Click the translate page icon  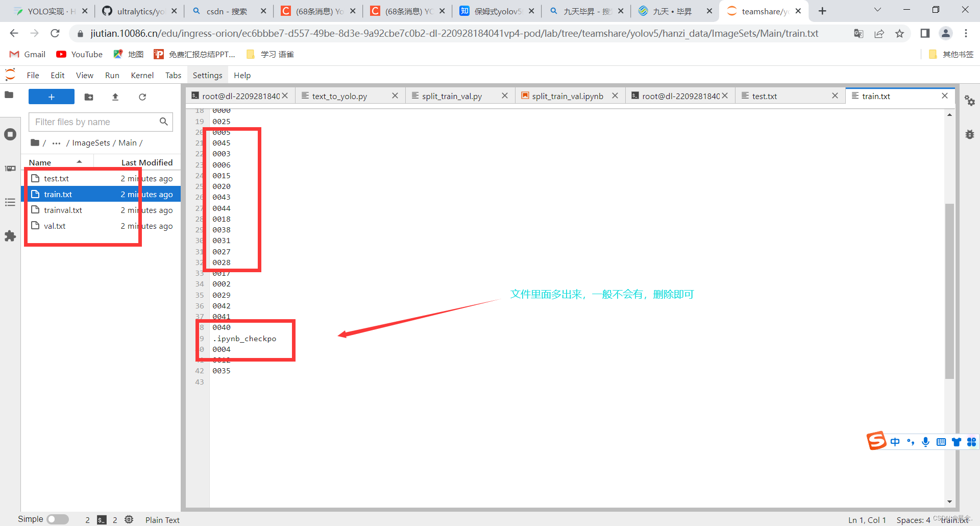click(859, 33)
